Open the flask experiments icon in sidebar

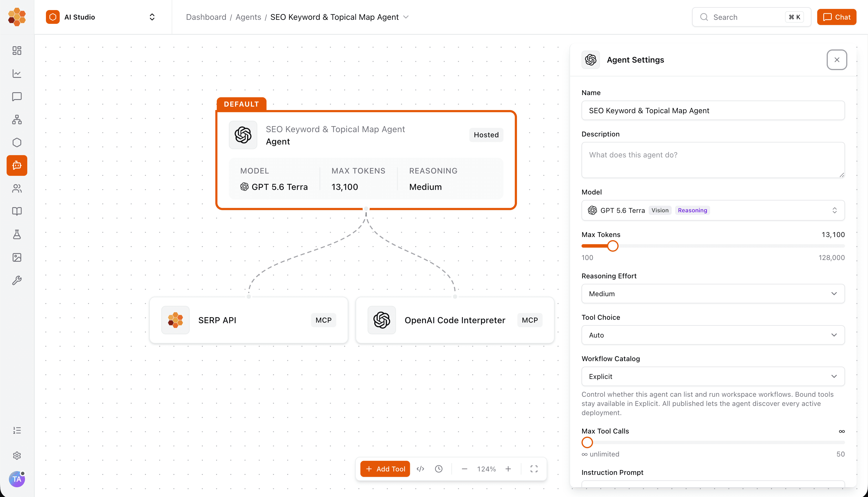[x=17, y=234]
